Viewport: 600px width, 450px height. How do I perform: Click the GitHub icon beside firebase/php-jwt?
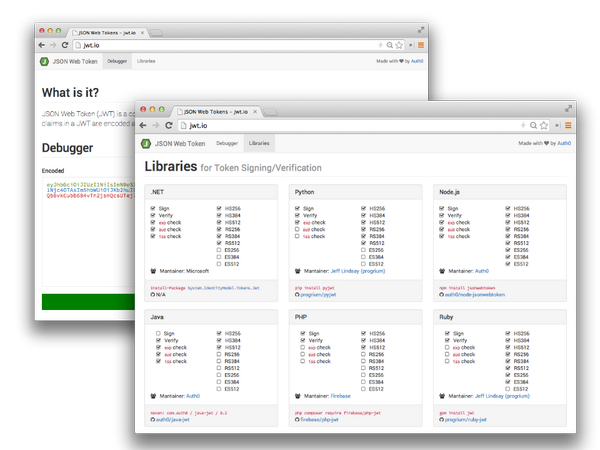[x=297, y=420]
